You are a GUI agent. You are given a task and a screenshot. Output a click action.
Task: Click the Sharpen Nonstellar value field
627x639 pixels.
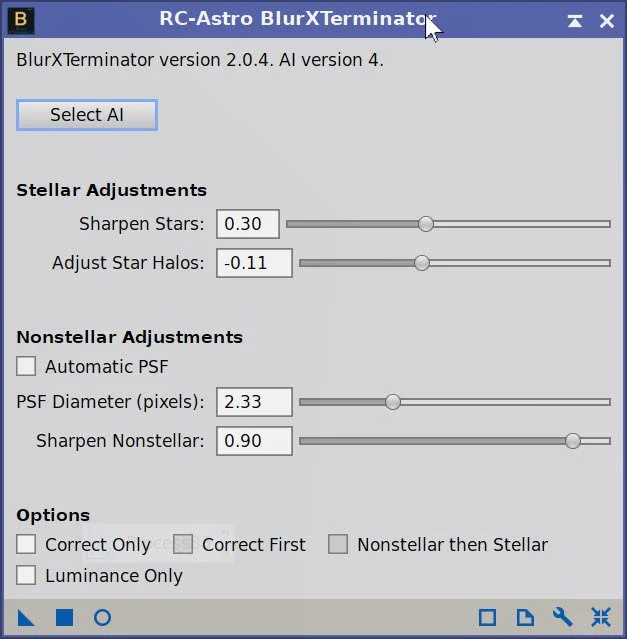click(254, 441)
